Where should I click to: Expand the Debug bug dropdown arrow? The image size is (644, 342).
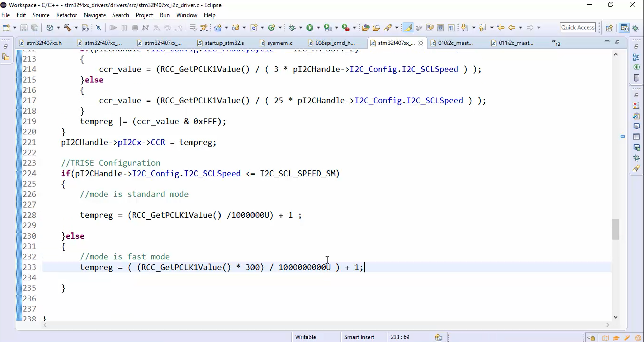click(301, 28)
